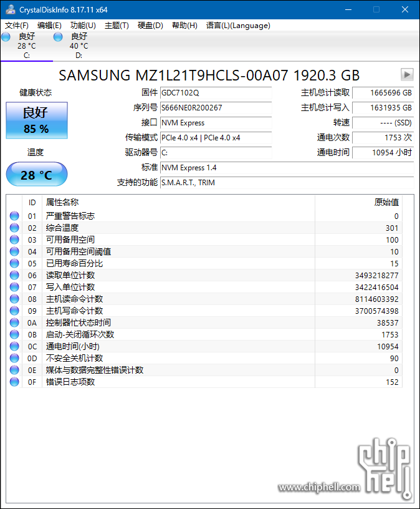Screen dimensions: 420x509
Task: Click the next disk arrow button
Action: click(407, 75)
